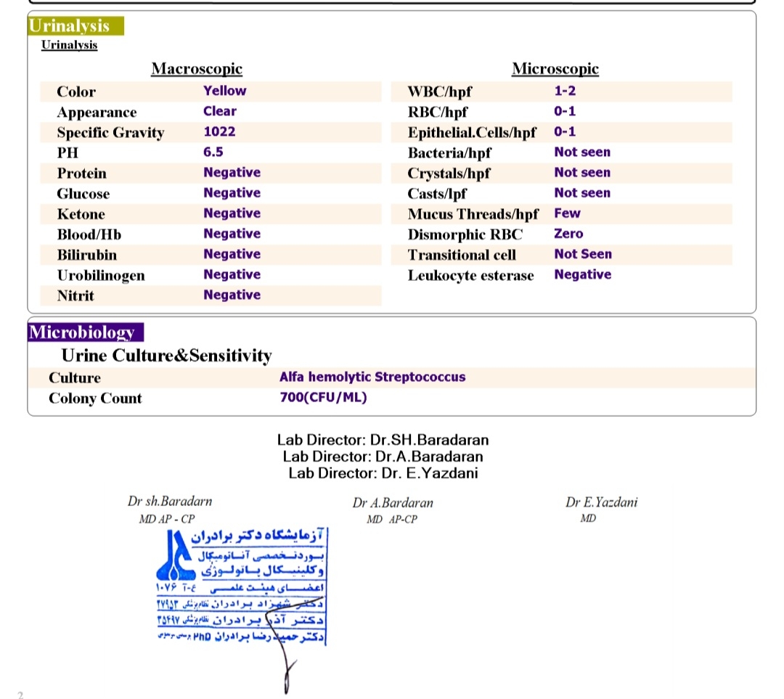Image resolution: width=784 pixels, height=699 pixels.
Task: Select the Alfa hemolytic Streptococcus culture result
Action: pyautogui.click(x=372, y=377)
